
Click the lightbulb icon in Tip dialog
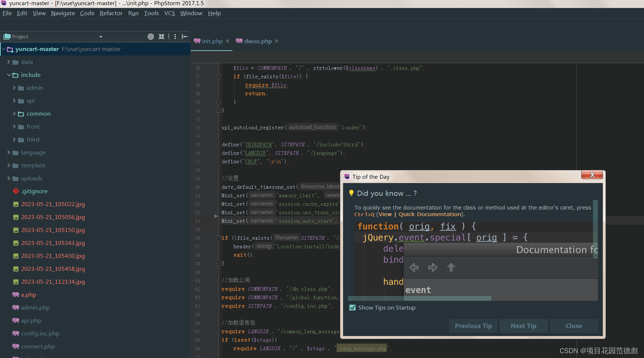(351, 193)
